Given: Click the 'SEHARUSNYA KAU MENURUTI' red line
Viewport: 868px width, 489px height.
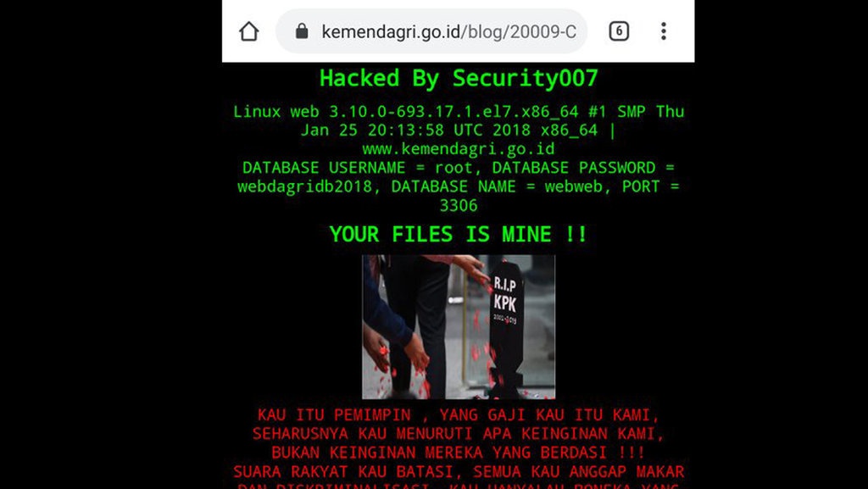Looking at the screenshot, I should point(459,433).
